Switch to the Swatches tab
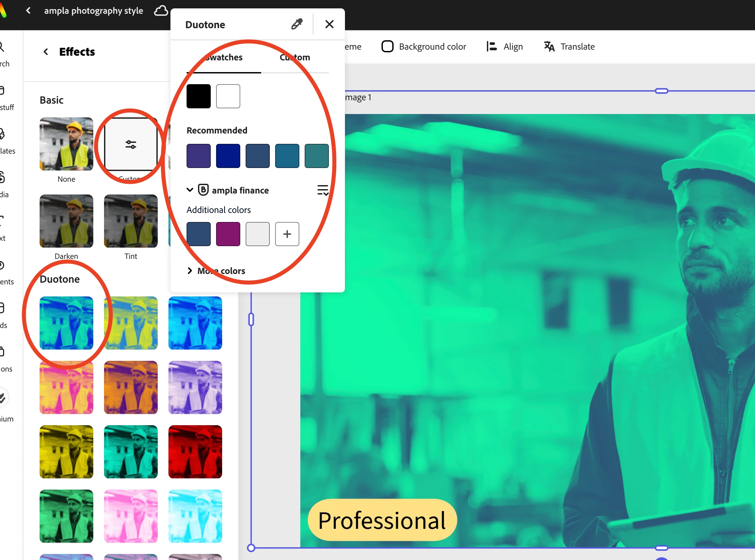This screenshot has width=755, height=560. (224, 57)
